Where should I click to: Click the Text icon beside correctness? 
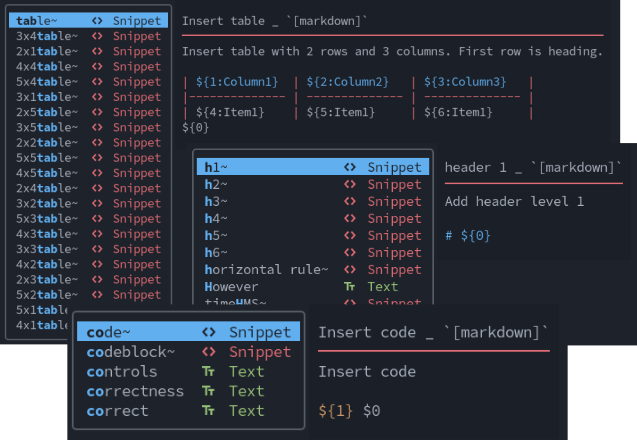(x=209, y=391)
